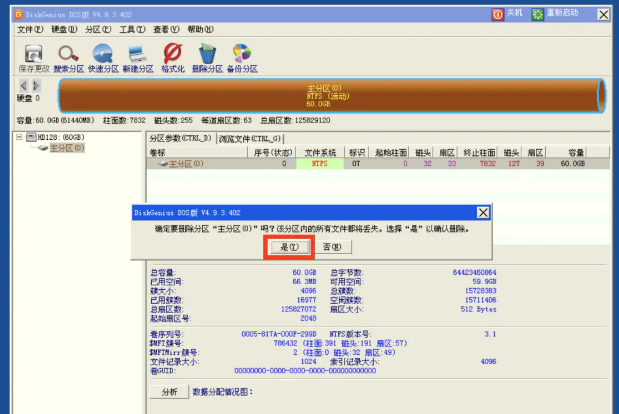
Task: Click the used space 66.3MB value
Action: pos(304,281)
